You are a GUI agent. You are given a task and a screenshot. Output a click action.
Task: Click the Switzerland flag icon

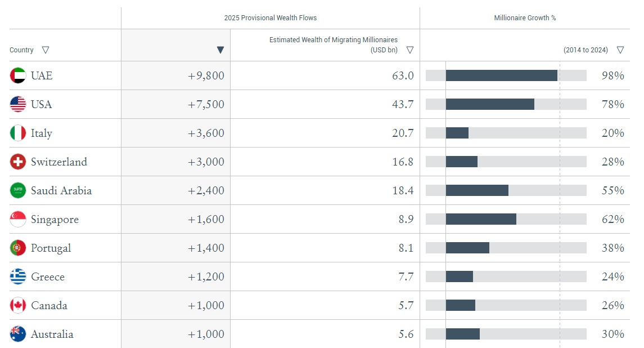point(18,162)
